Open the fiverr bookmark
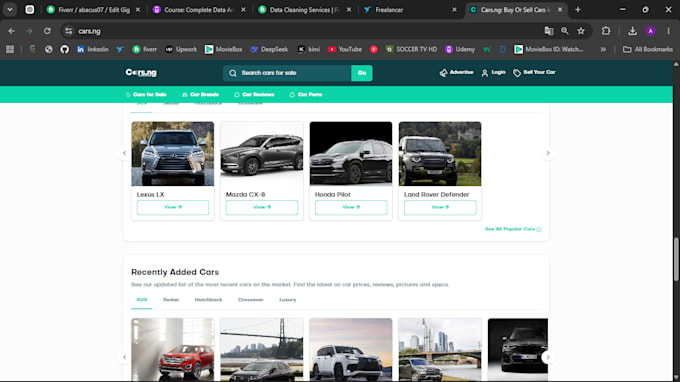Screen dimensions: 680x382 (x=144, y=49)
